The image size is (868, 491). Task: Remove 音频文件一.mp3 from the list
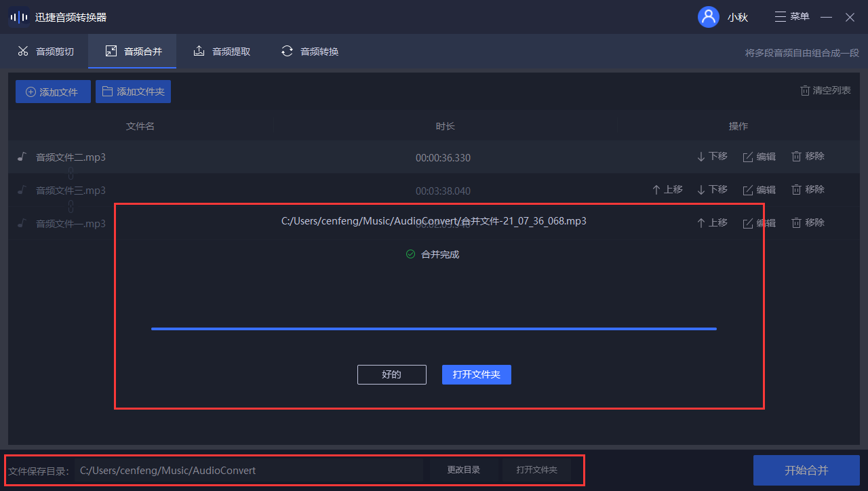tap(808, 223)
